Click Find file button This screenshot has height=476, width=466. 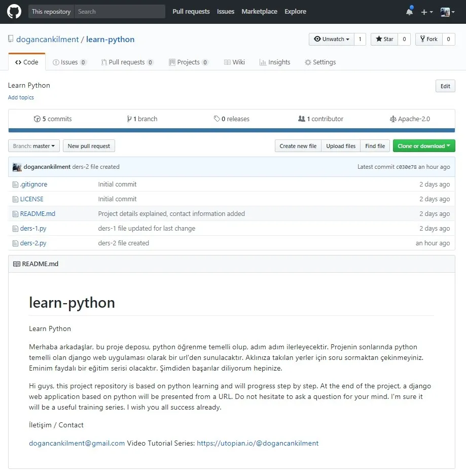click(375, 146)
